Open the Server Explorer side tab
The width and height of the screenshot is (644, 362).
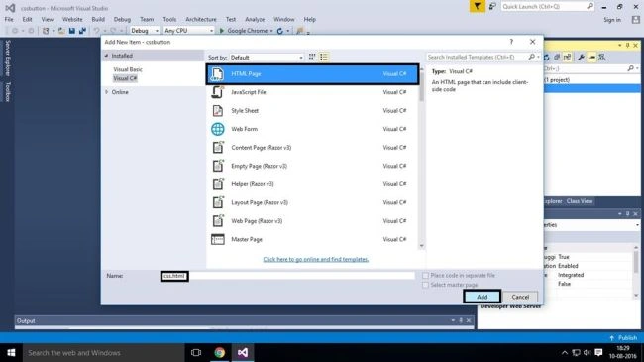point(7,58)
